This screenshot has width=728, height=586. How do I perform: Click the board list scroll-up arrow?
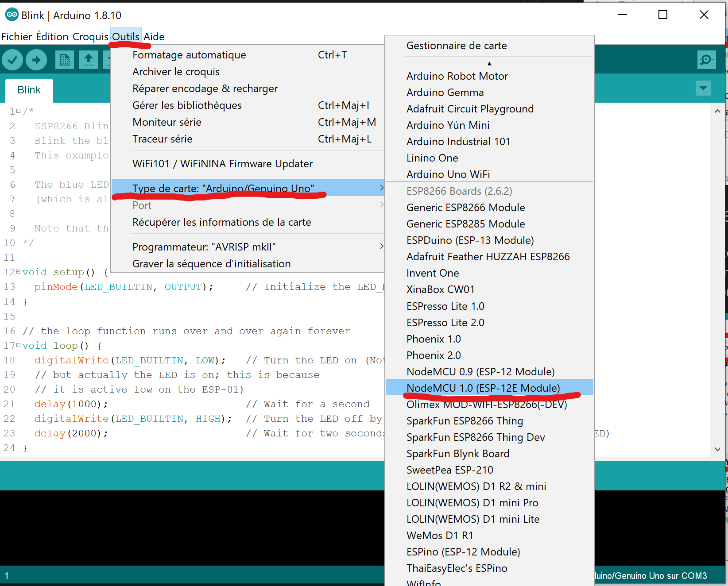click(489, 63)
